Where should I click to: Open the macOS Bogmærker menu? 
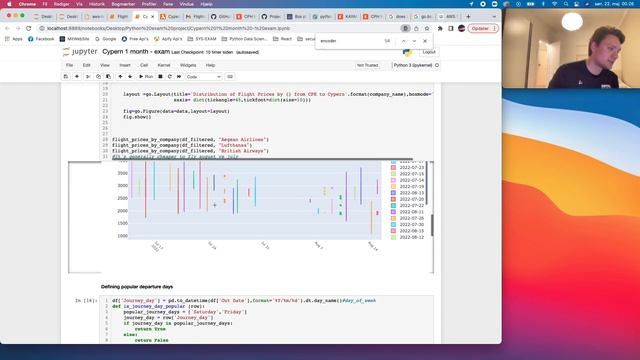(123, 4)
